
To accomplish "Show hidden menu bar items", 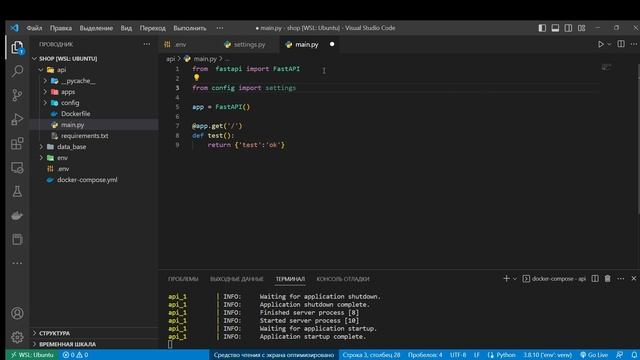I will [220, 28].
